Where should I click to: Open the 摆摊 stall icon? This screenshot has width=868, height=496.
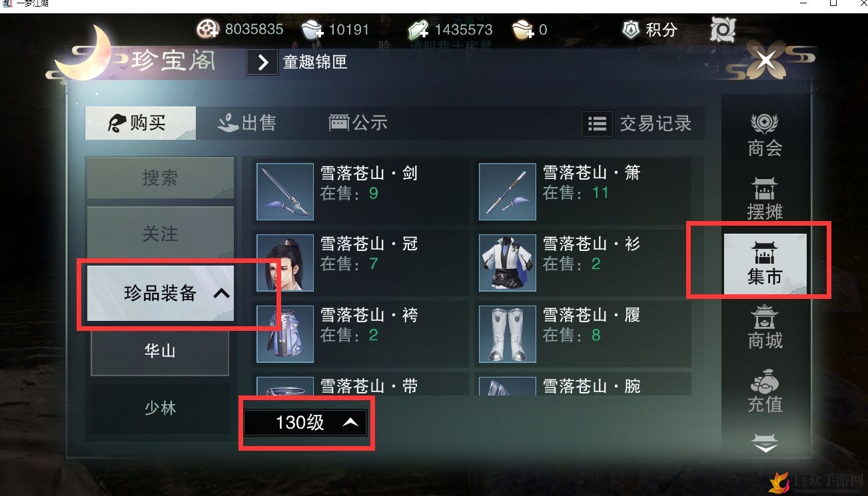pyautogui.click(x=765, y=199)
